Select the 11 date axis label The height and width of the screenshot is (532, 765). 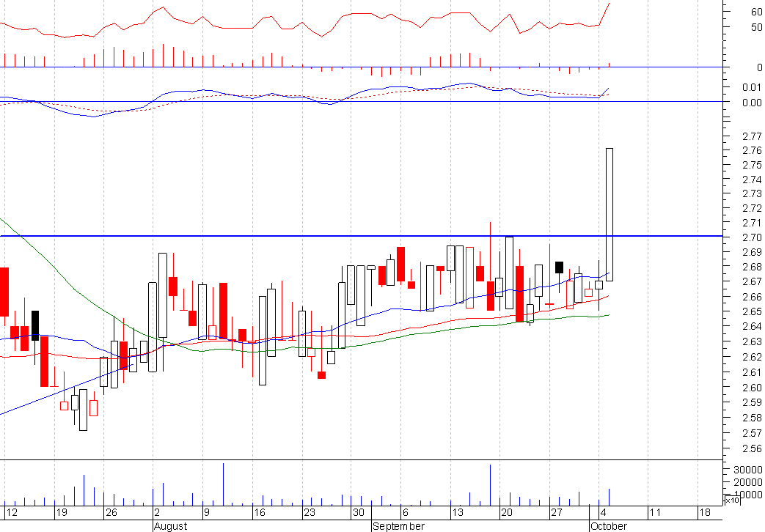tap(655, 512)
